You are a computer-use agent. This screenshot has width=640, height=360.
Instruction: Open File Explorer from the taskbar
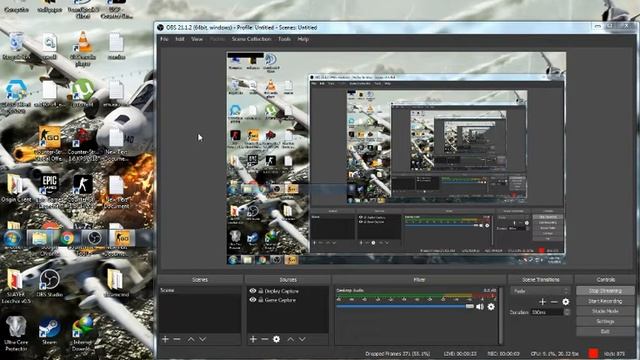tap(40, 238)
